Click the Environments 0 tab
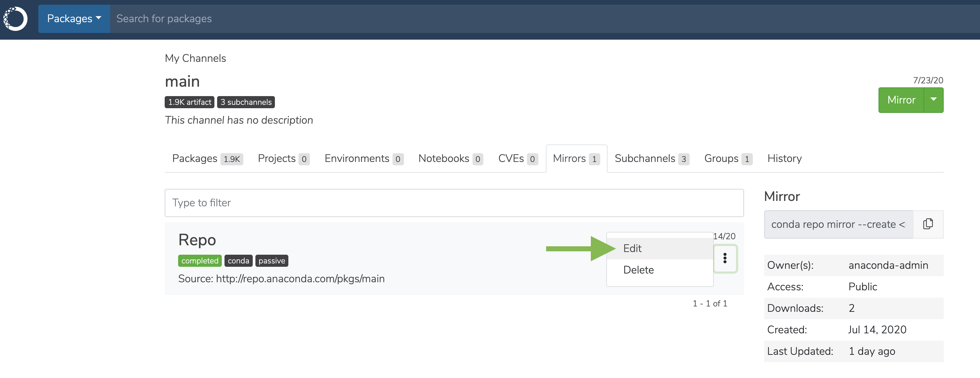Viewport: 980px width, 378px height. coord(364,158)
